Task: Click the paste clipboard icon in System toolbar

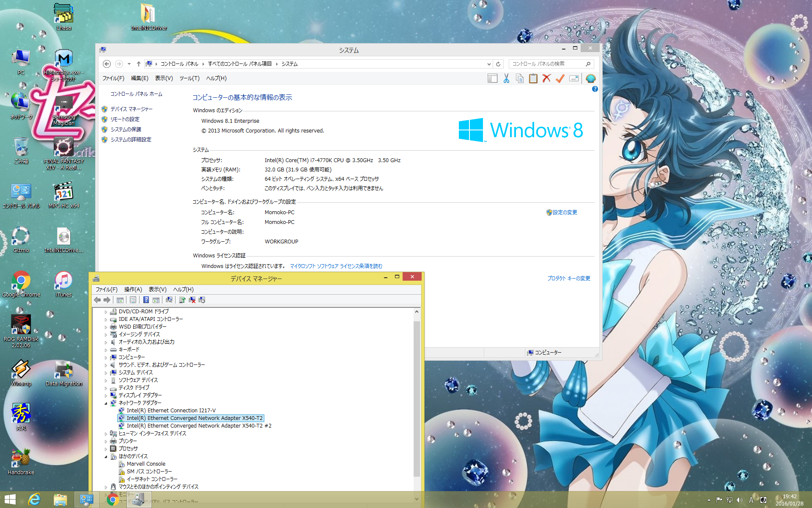Action: coord(533,78)
